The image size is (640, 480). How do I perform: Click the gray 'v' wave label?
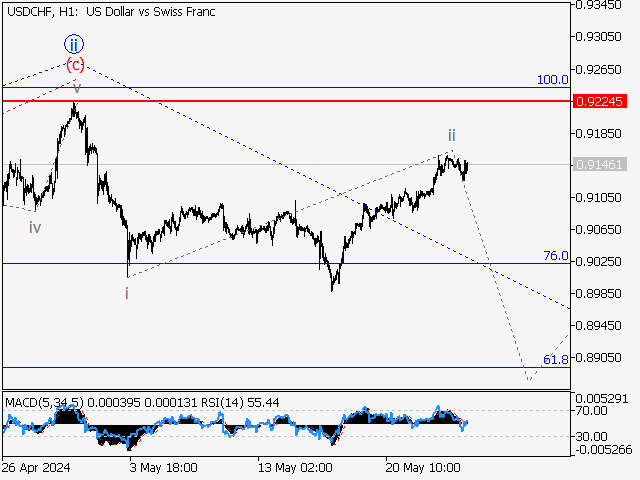click(x=77, y=89)
